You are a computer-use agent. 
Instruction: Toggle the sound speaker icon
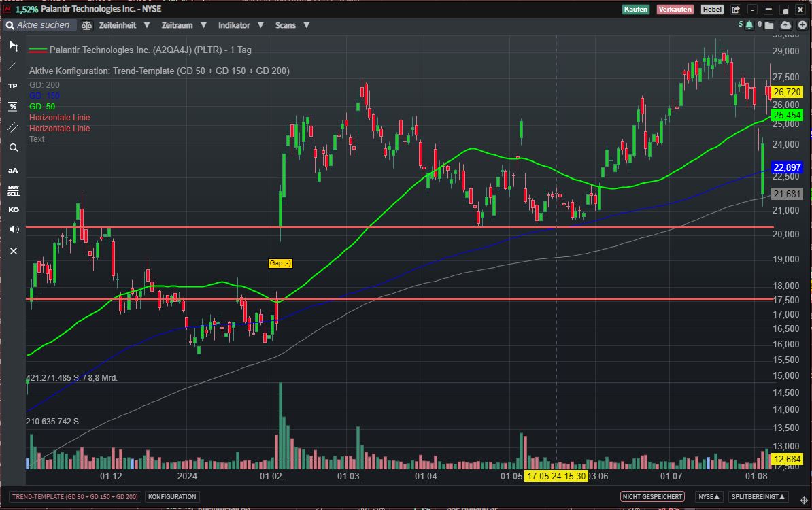[x=14, y=229]
